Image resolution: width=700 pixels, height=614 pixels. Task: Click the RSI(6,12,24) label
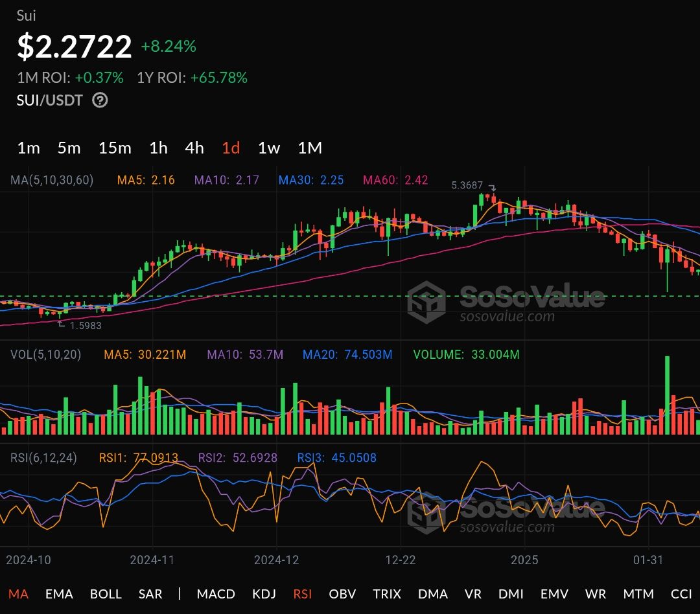click(x=43, y=457)
